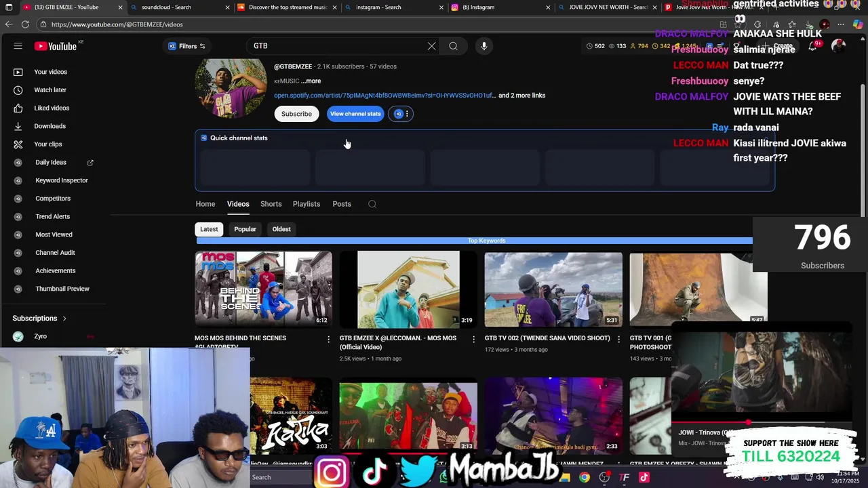Open Daily Ideas in the sidebar
The image size is (868, 488).
tap(51, 163)
